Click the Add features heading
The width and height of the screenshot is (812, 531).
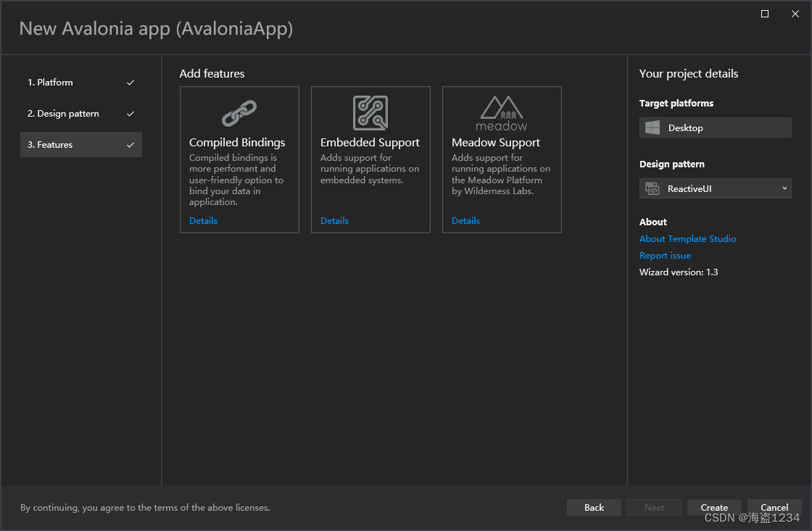point(212,73)
